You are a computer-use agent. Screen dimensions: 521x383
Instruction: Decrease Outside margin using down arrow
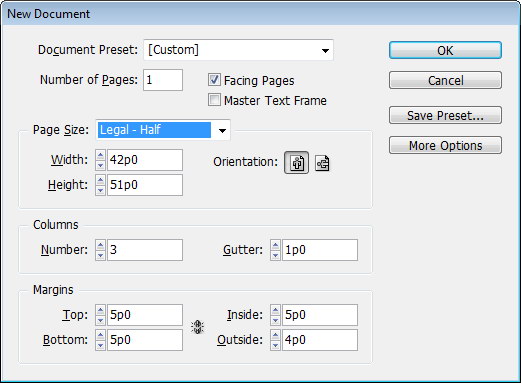point(275,345)
